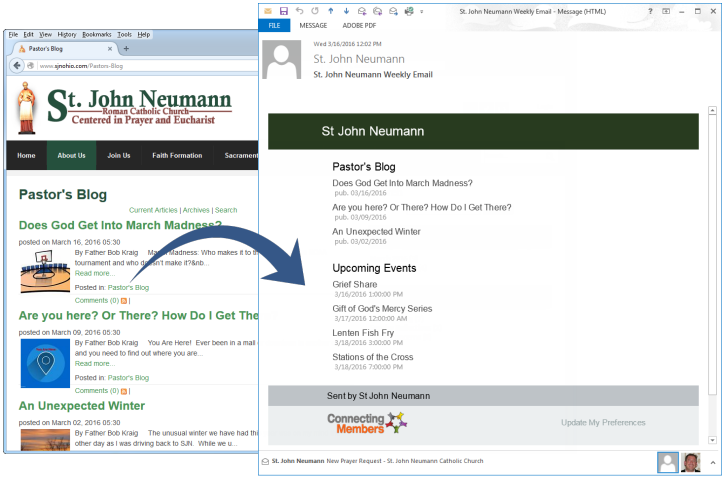
Task: Click the Firefox URL address field
Action: 147,66
